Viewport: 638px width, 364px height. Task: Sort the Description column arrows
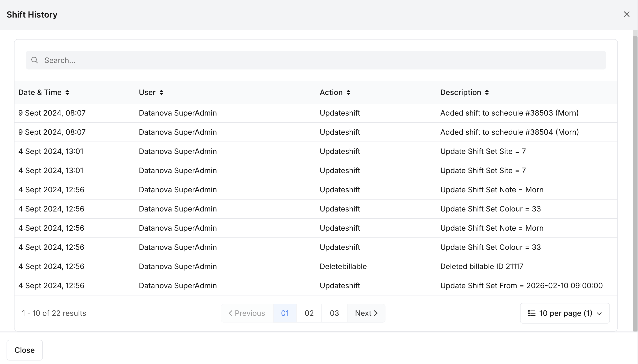487,92
